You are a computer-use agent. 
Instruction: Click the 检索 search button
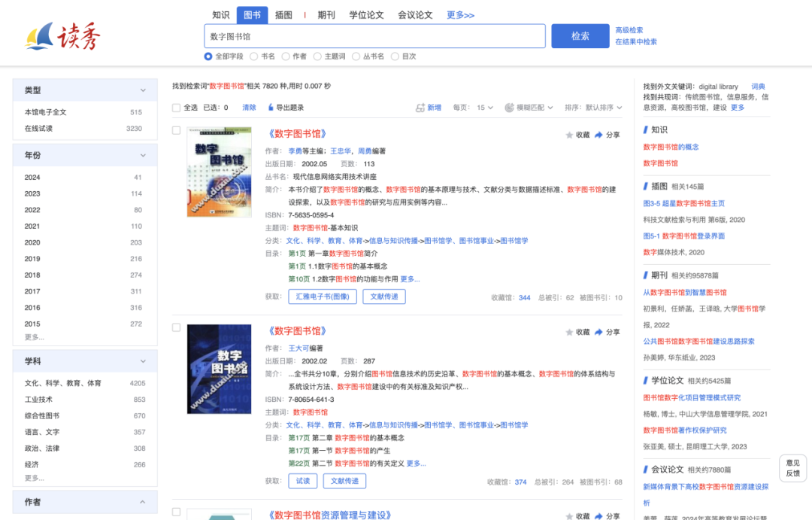580,35
